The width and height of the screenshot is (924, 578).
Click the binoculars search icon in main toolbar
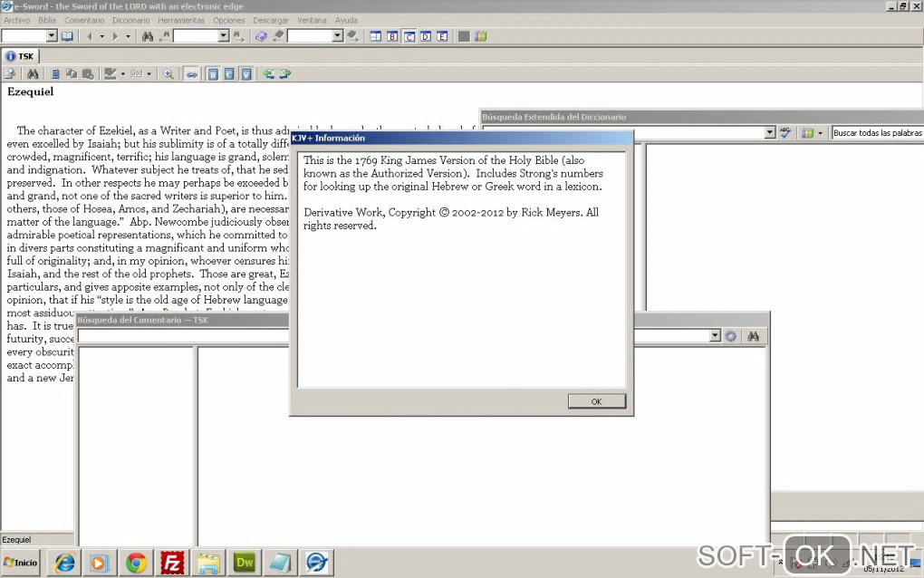(148, 36)
